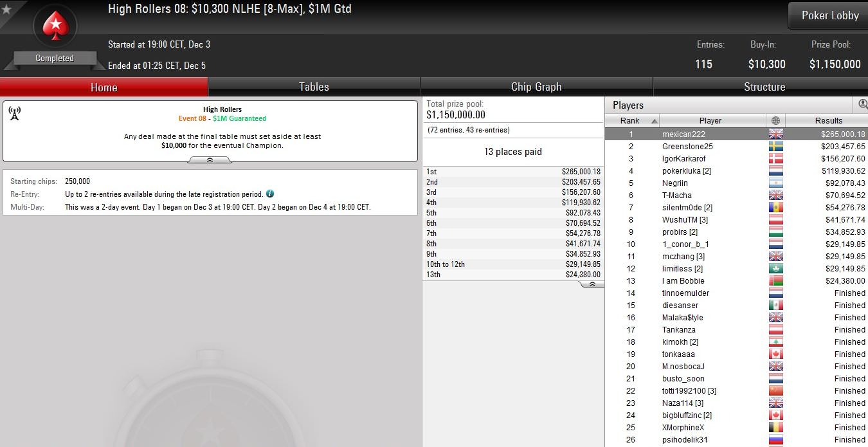This screenshot has height=447, width=868.
Task: Click the PokerStars red spade logo
Action: point(55,26)
